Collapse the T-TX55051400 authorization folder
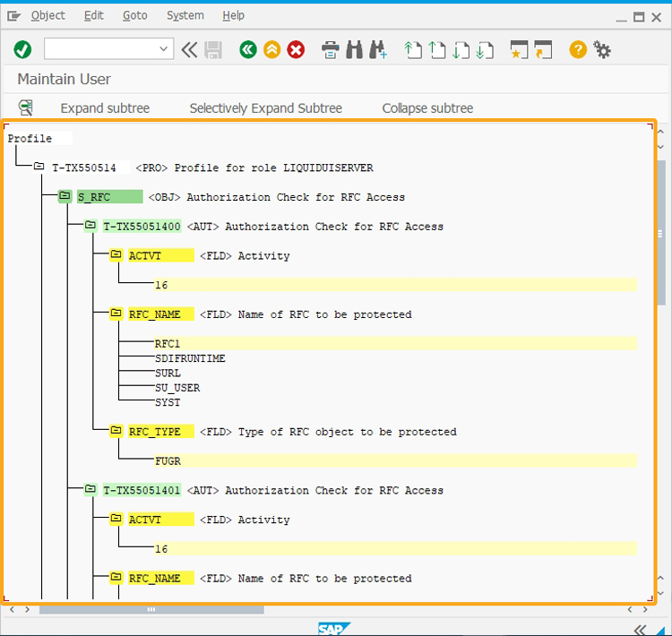The width and height of the screenshot is (672, 636). tap(90, 225)
